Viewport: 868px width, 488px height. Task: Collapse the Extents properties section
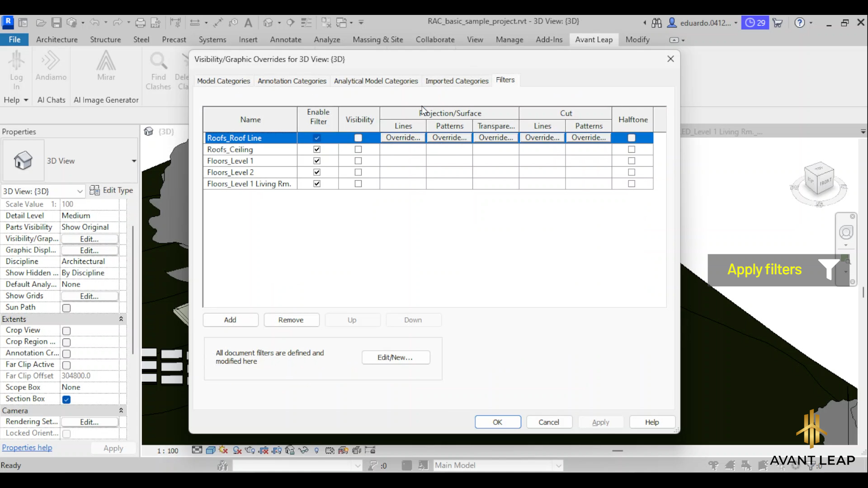pyautogui.click(x=121, y=319)
